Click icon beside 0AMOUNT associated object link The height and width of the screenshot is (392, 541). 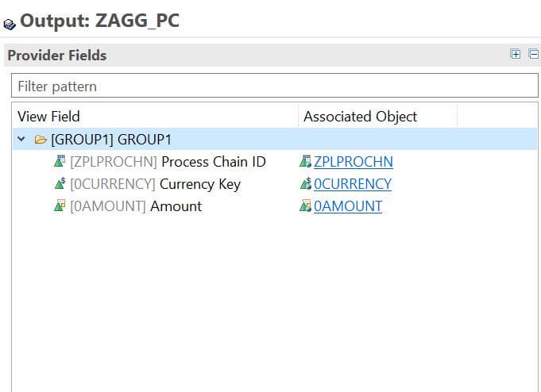[x=305, y=206]
